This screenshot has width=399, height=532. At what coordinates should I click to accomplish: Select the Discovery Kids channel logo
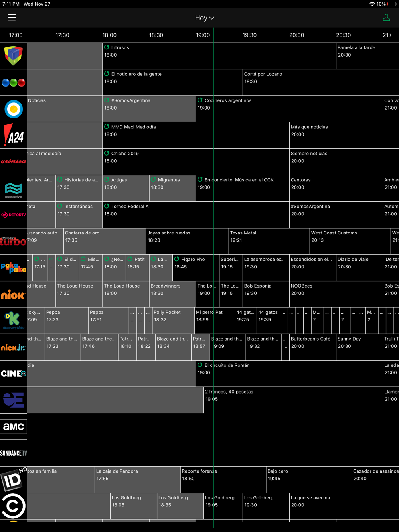(x=14, y=321)
